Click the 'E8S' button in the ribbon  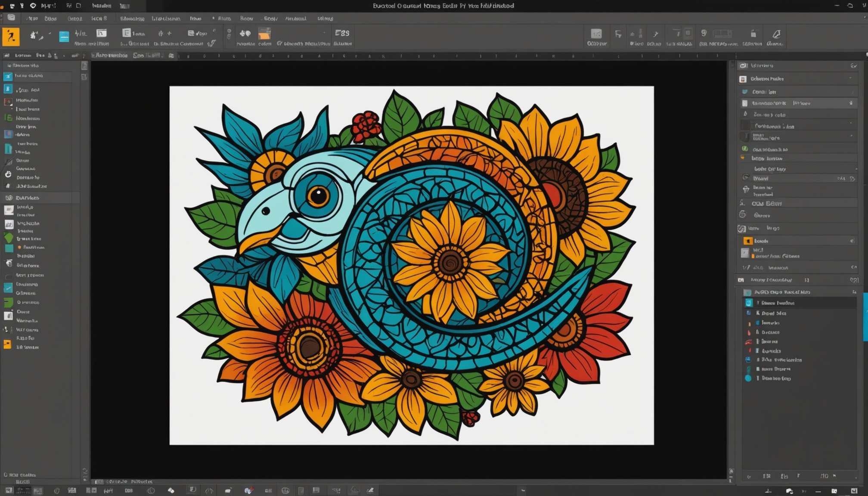click(342, 34)
